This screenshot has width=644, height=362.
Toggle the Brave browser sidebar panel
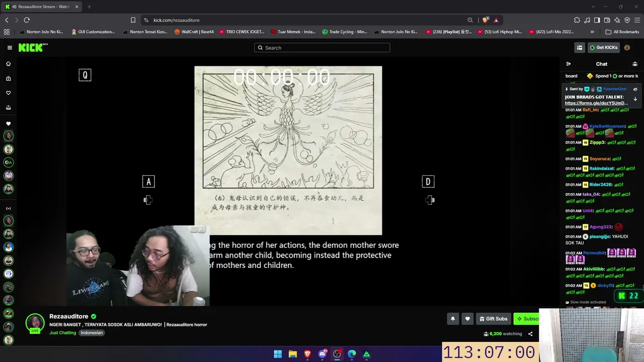coord(597,20)
